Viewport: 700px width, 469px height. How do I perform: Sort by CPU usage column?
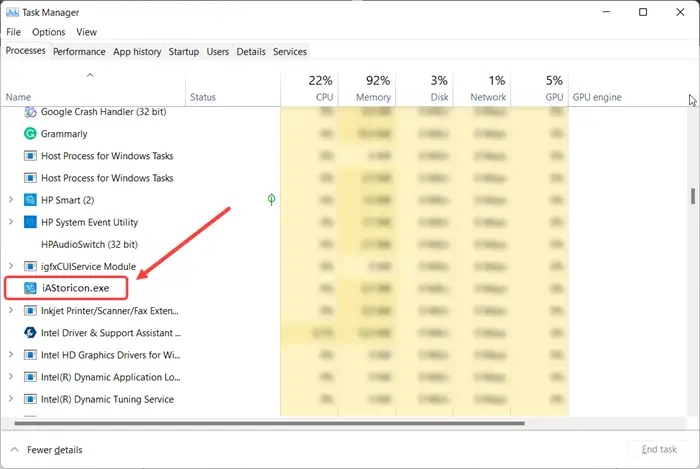point(309,88)
